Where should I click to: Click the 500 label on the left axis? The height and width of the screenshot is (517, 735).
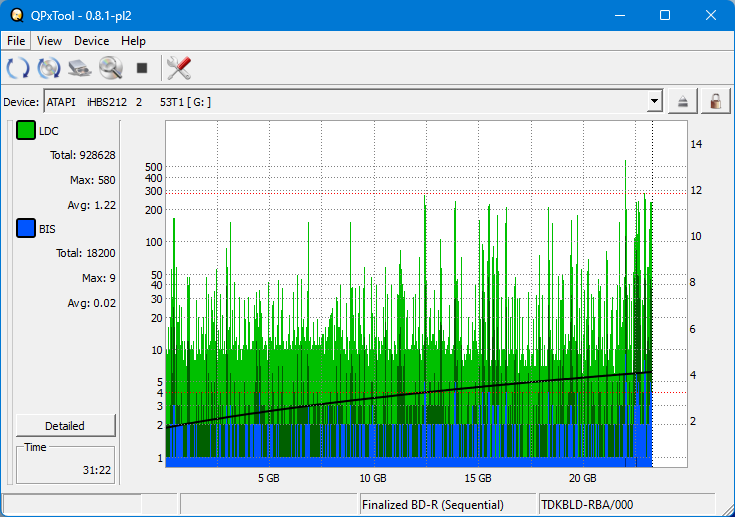(x=153, y=167)
